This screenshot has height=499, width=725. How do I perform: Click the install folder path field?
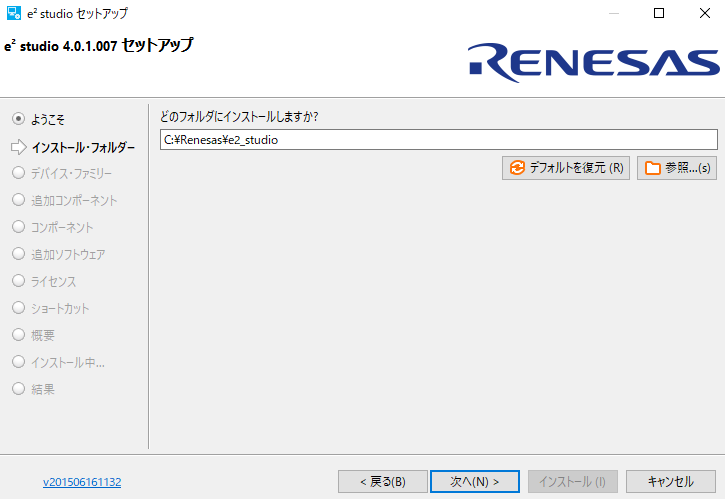tap(438, 140)
